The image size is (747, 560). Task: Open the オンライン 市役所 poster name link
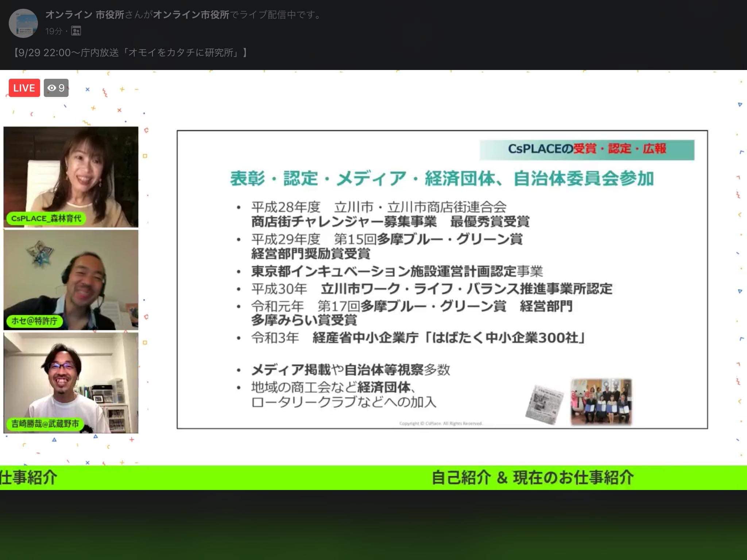click(85, 15)
